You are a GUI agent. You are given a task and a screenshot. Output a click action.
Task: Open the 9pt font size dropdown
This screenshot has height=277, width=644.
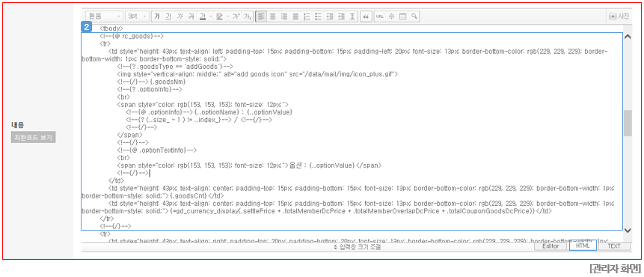pos(137,16)
